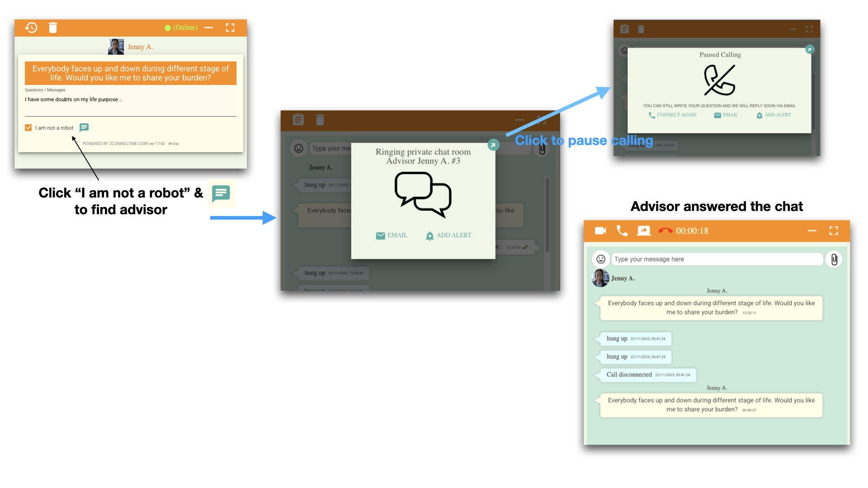Click "Type your message here" field

[717, 259]
